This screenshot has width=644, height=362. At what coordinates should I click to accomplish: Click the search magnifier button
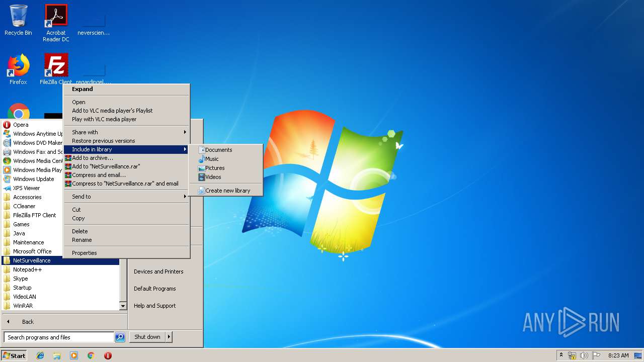[120, 337]
